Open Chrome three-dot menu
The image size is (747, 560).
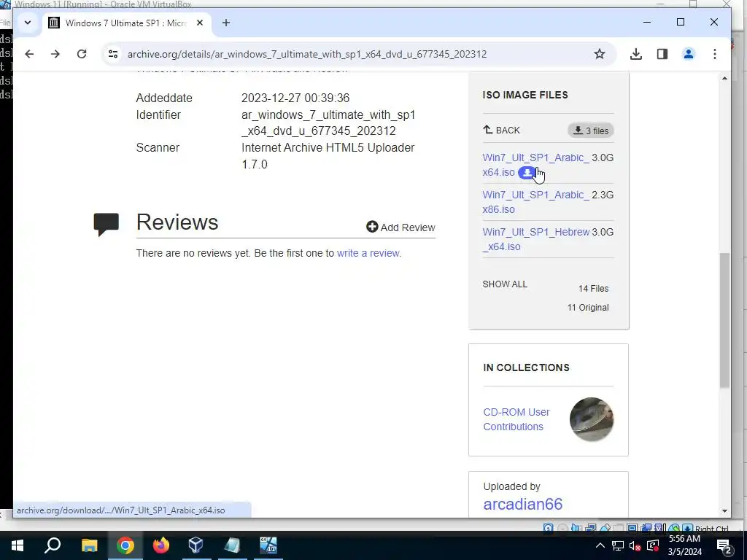point(715,54)
